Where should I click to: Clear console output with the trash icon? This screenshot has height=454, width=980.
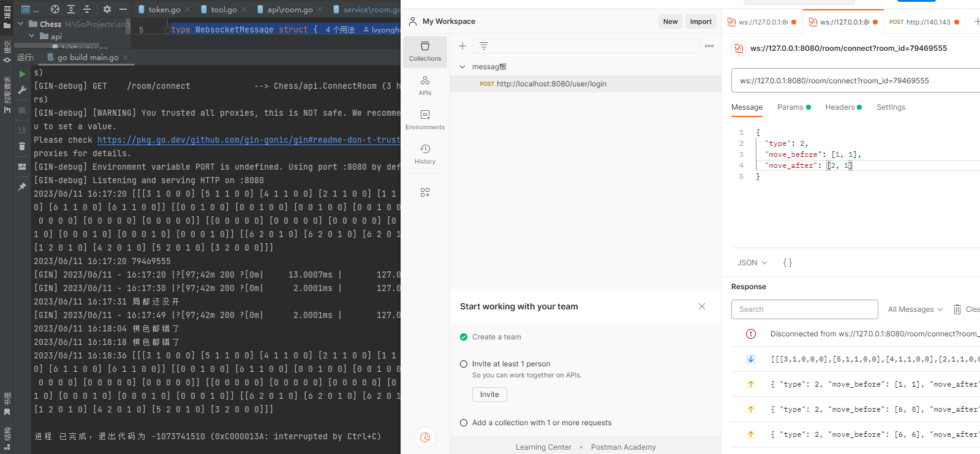tap(22, 146)
